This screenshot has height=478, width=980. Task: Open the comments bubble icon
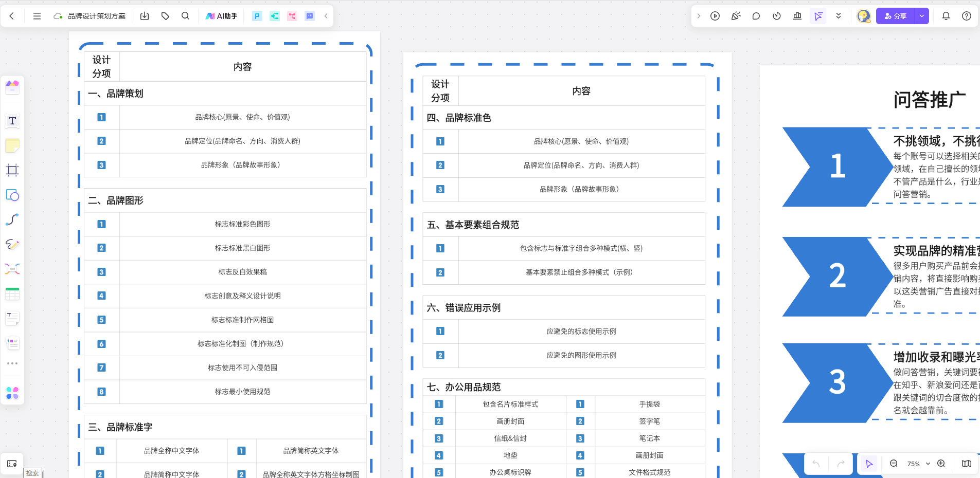click(x=756, y=16)
